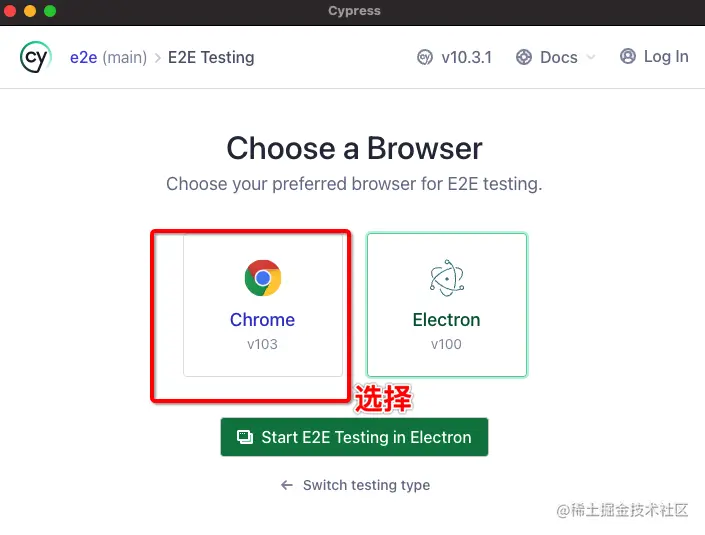Click the back arrow beside Switch testing type
Screen dimensions: 705x535
coord(287,485)
